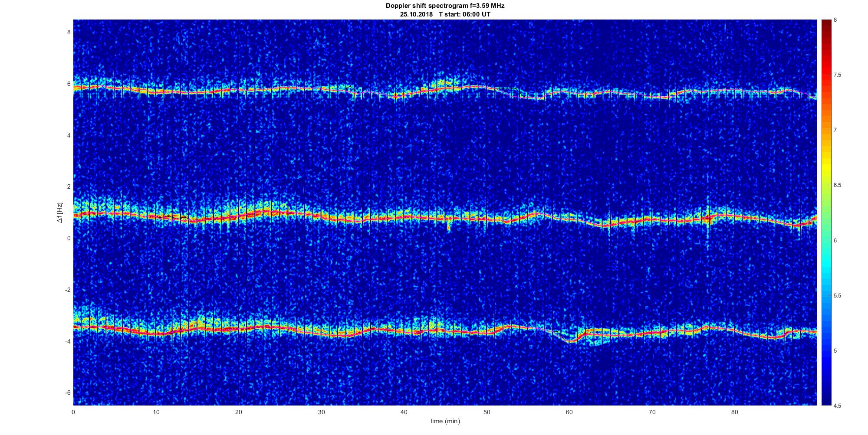Click the colorbar tick label 5

(x=835, y=351)
